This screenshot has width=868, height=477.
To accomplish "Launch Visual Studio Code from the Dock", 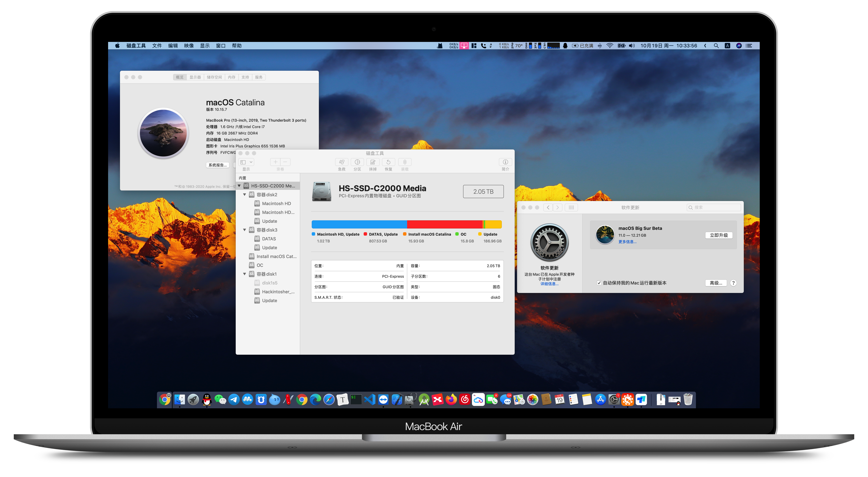I will 370,400.
